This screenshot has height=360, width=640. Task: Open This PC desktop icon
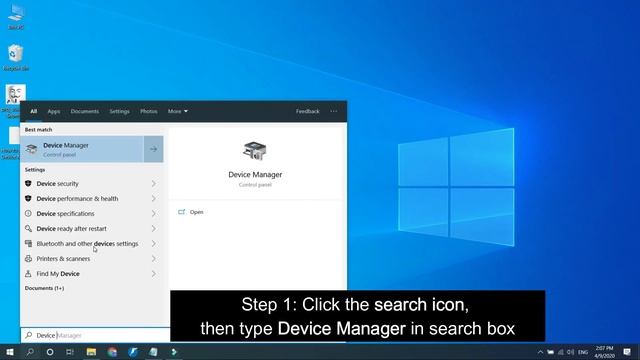tap(16, 17)
